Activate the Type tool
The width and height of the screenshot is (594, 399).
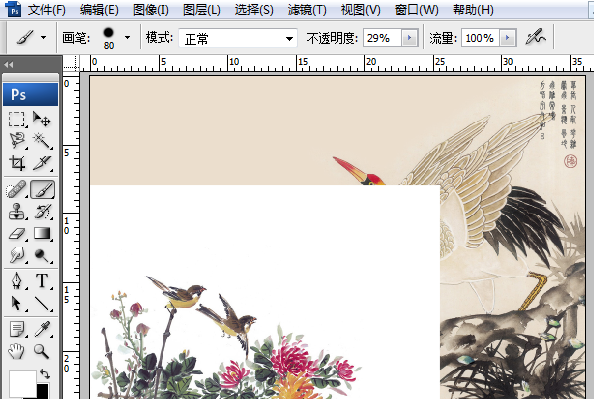click(x=42, y=281)
